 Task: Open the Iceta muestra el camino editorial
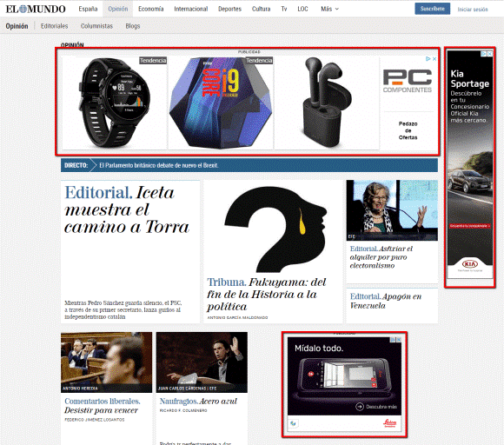[x=127, y=209]
